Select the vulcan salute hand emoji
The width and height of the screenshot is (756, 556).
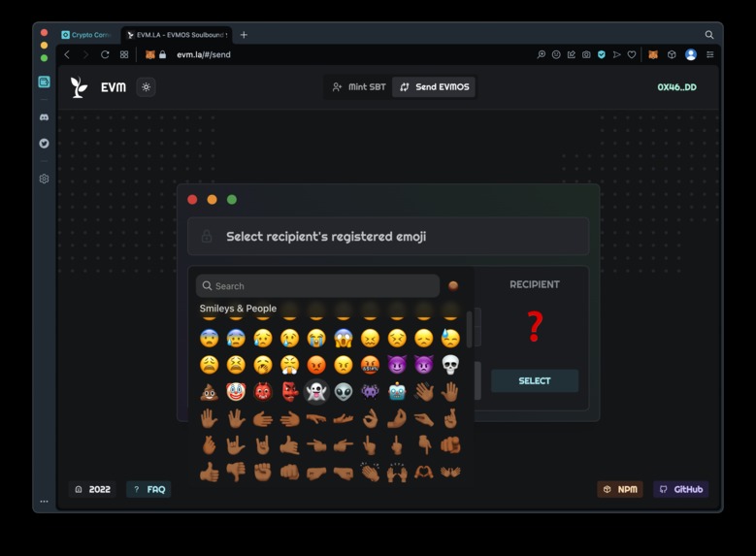point(236,418)
